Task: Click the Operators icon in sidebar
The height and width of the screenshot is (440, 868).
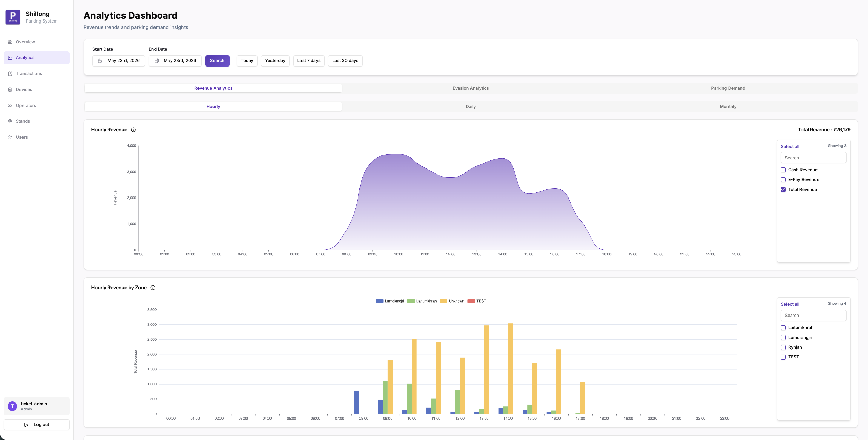Action: (10, 106)
